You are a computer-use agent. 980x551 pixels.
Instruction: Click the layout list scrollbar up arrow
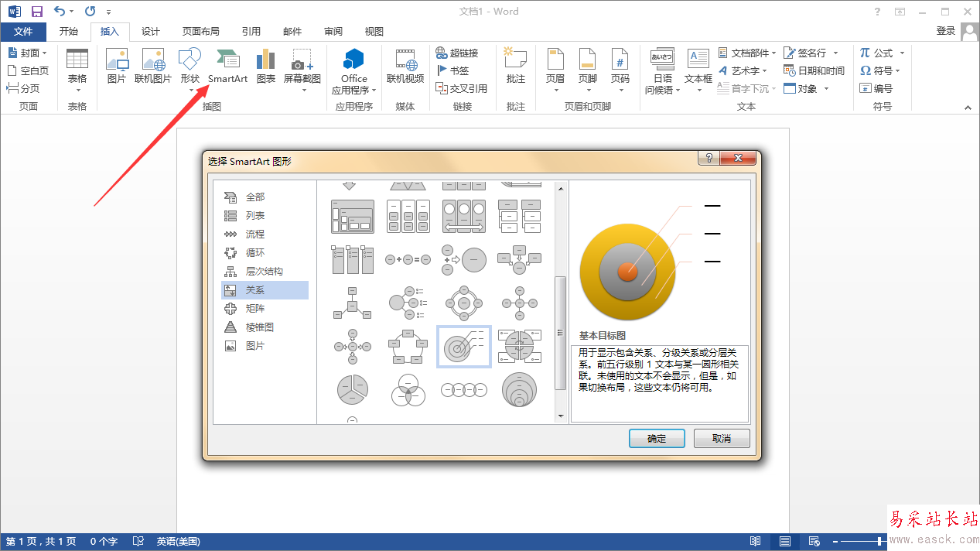click(x=562, y=188)
